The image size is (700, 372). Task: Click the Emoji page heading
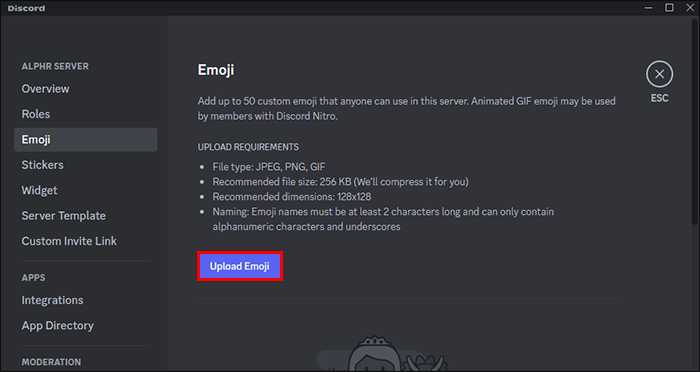pos(216,70)
